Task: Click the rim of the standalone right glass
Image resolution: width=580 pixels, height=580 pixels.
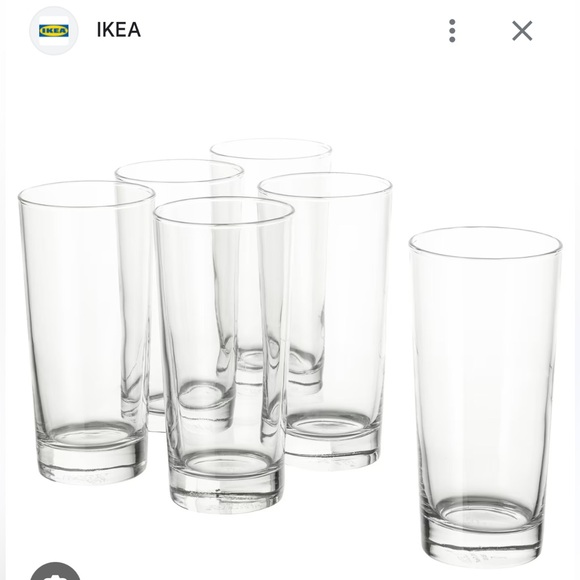Action: click(485, 243)
